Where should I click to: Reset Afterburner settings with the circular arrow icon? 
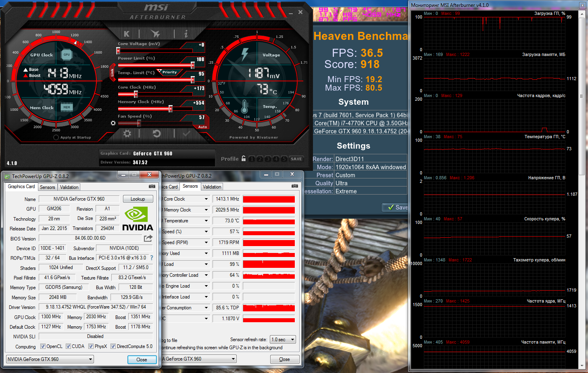pyautogui.click(x=157, y=133)
